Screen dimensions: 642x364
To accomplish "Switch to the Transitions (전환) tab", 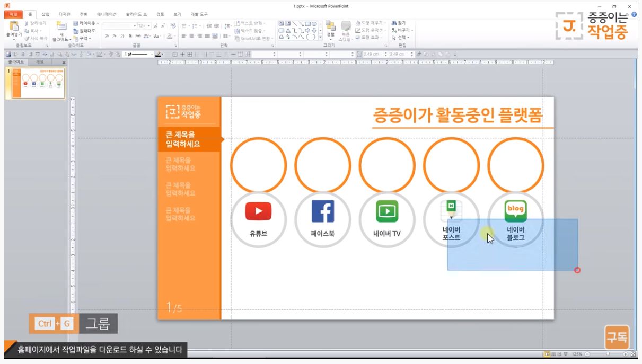I will click(84, 14).
